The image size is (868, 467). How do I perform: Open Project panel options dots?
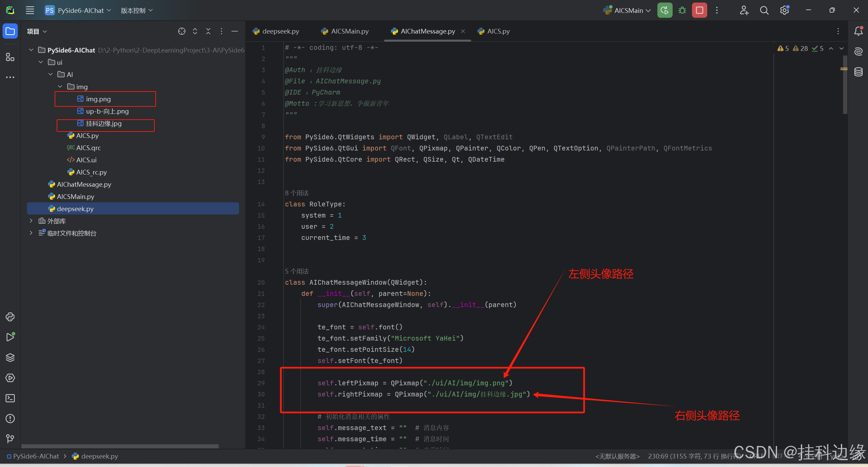point(221,31)
